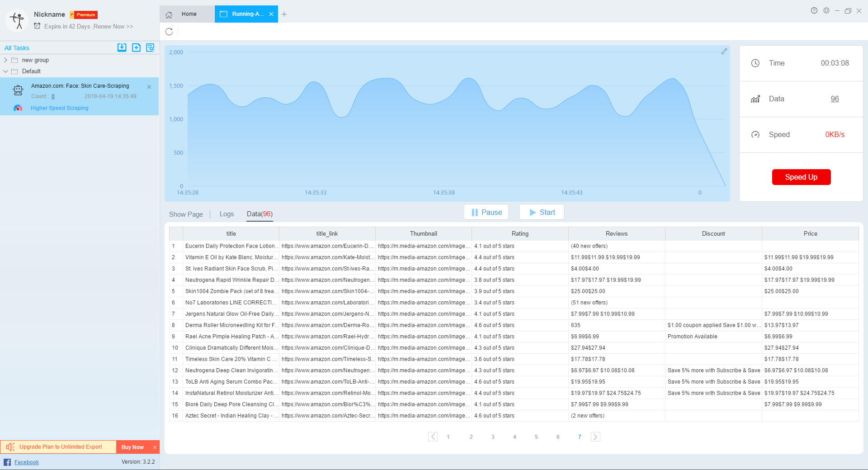Switch to the Home tab
This screenshot has width=868, height=470.
pos(187,14)
